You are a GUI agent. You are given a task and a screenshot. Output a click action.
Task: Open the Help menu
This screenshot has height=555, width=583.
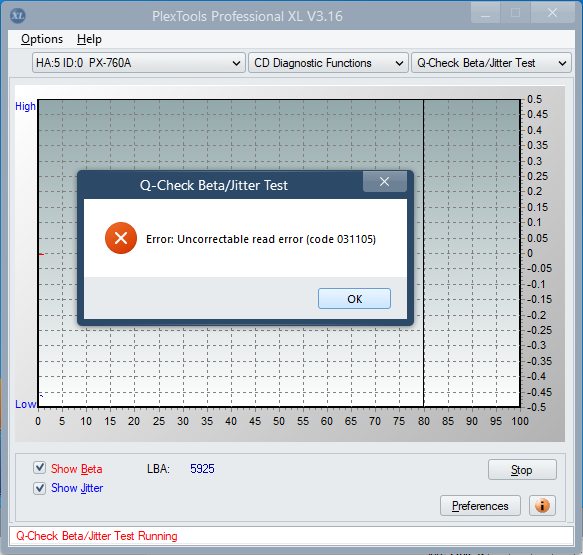tap(89, 39)
